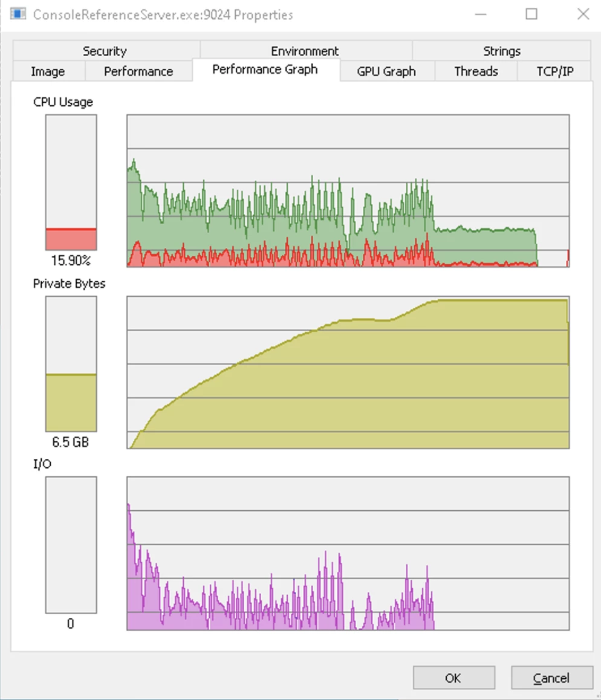
Task: Maximize the Properties window
Action: [531, 14]
